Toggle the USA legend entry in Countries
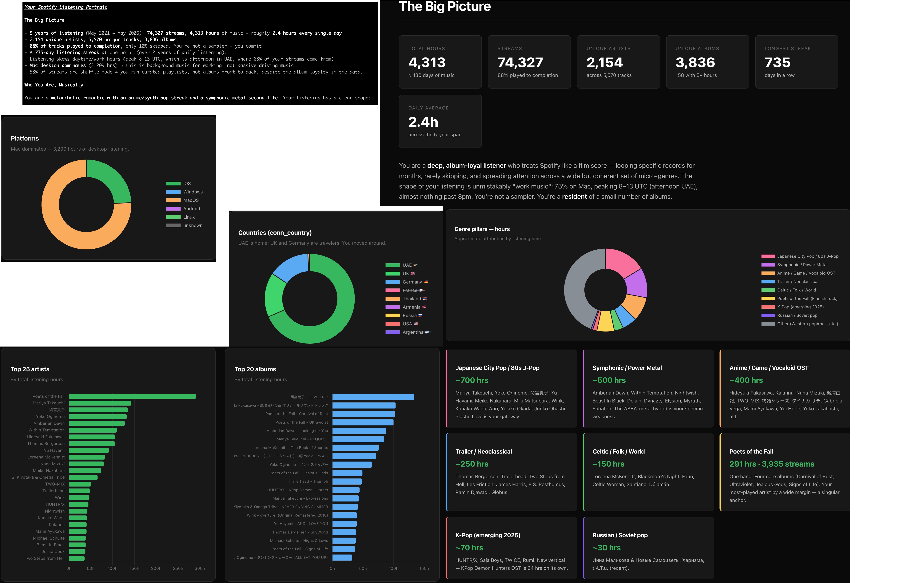This screenshot has height=583, width=924. [401, 324]
